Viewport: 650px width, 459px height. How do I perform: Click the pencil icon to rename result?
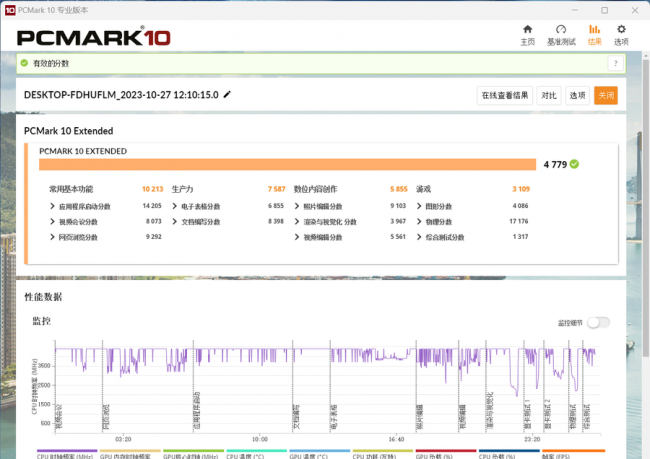[x=227, y=95]
